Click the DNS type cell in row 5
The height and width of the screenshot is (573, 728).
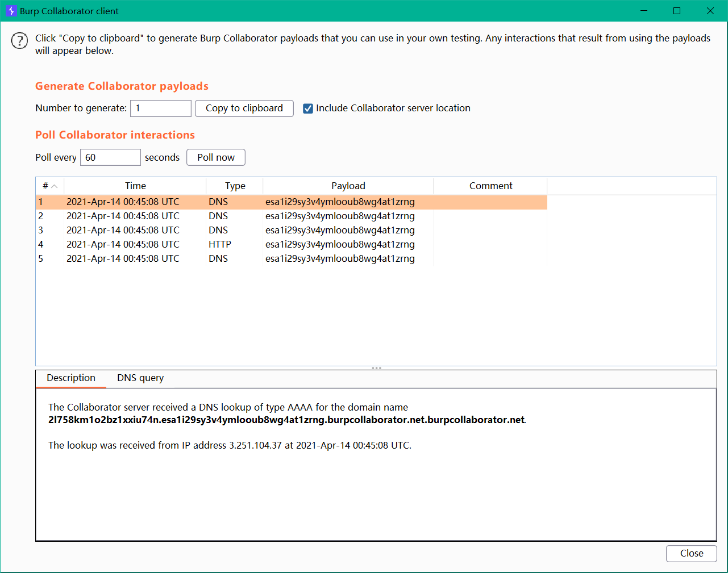(235, 259)
